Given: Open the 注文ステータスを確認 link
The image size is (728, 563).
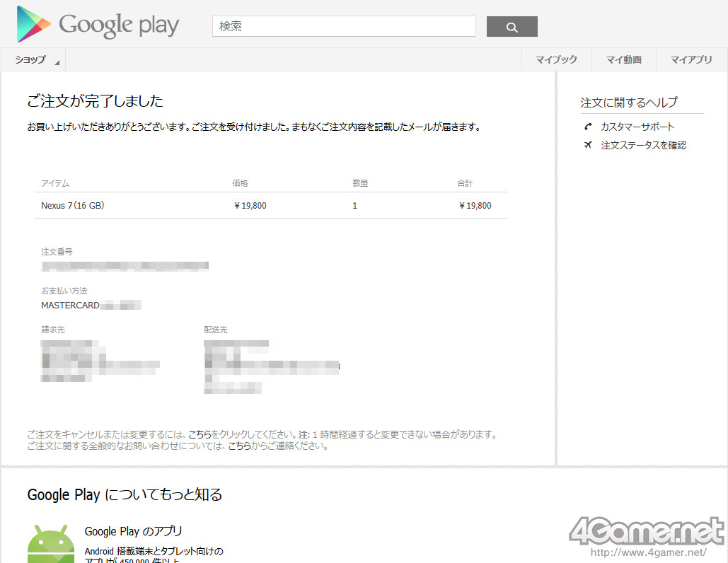Looking at the screenshot, I should coord(643,145).
